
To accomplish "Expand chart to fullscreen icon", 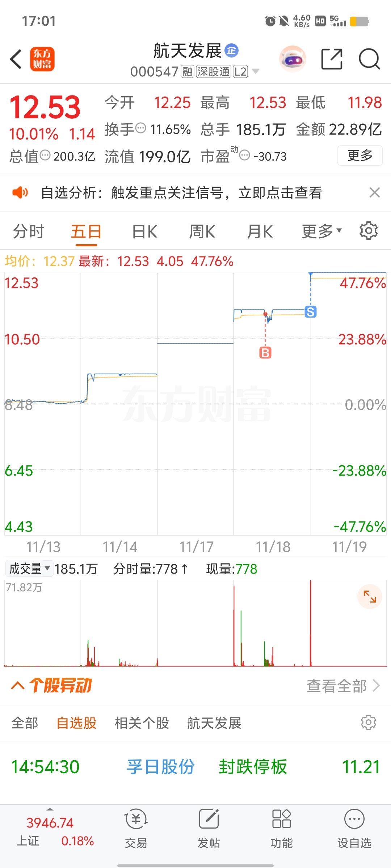I will tap(370, 596).
